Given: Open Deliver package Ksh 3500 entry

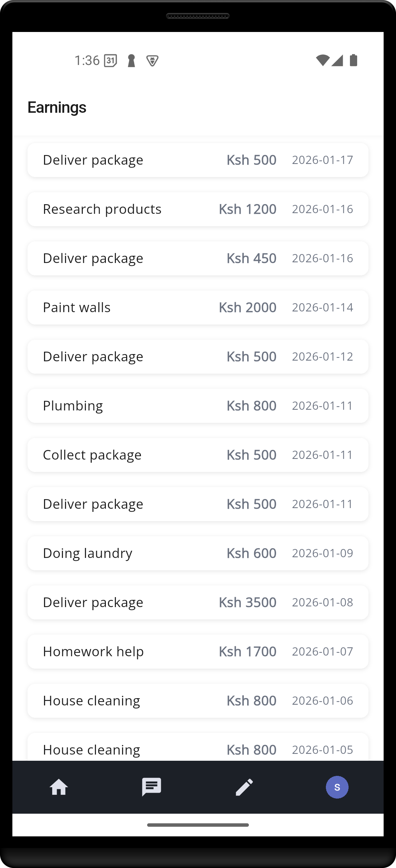Looking at the screenshot, I should [198, 602].
